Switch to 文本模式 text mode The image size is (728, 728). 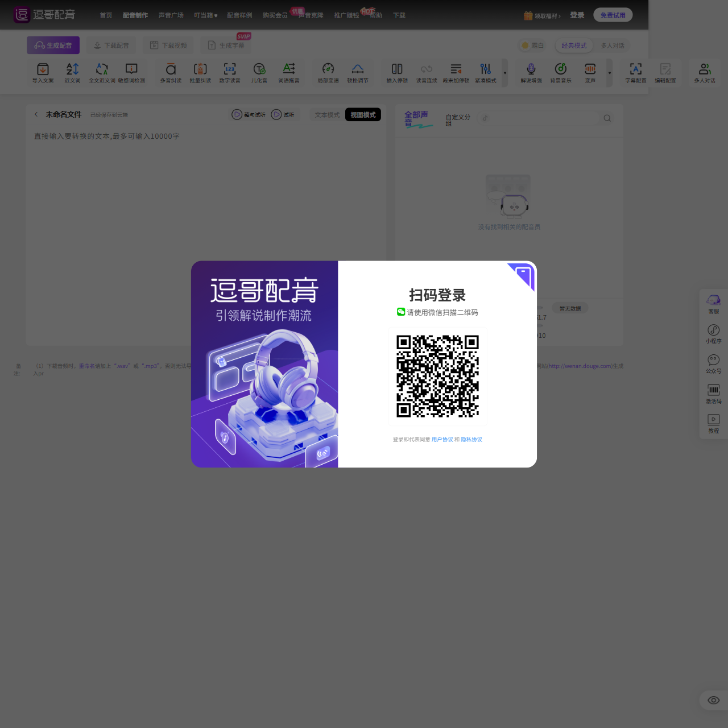(326, 114)
